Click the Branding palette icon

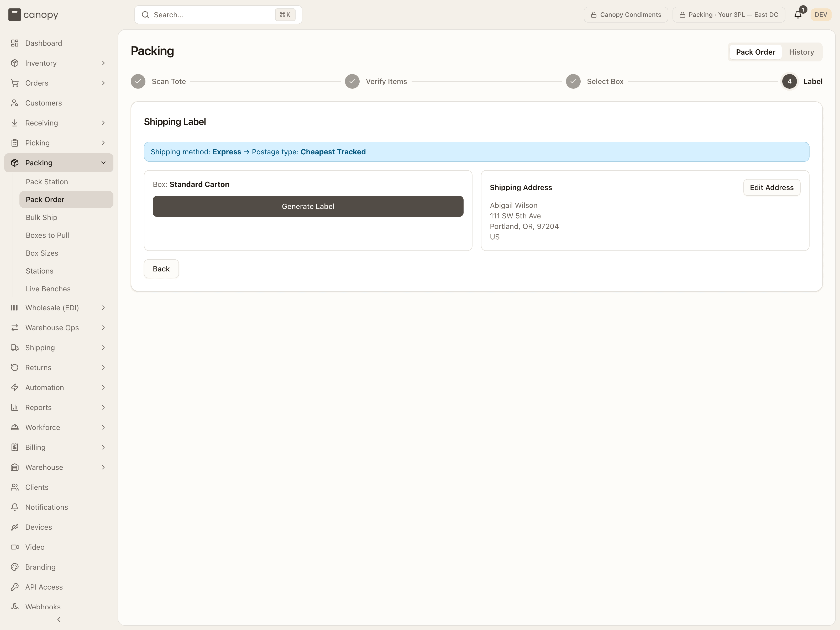tap(15, 567)
